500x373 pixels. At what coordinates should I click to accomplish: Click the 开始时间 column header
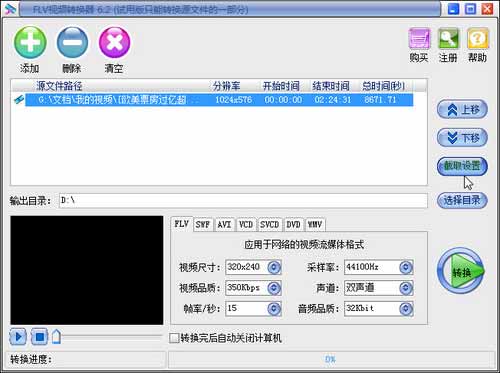tap(281, 86)
